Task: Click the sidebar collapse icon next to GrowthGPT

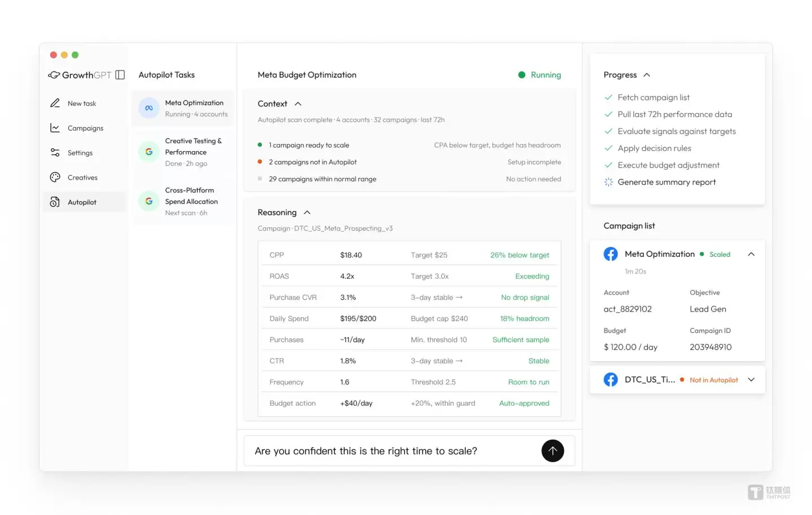Action: 120,74
